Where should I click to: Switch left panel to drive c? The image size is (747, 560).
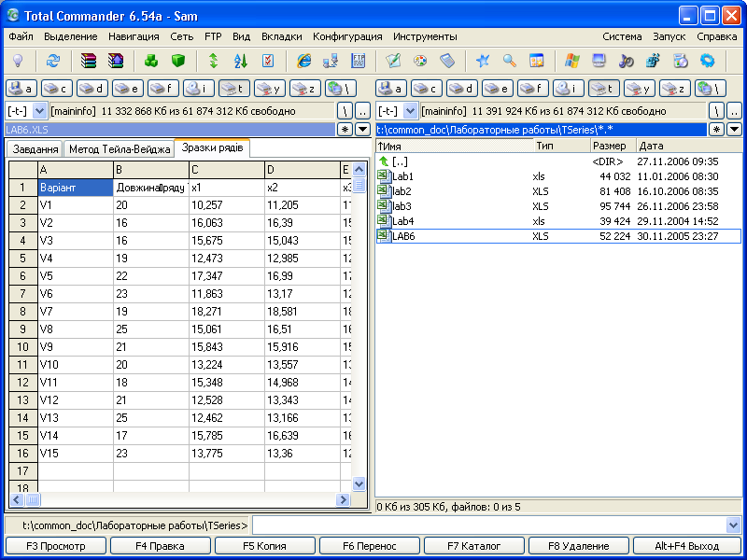click(x=57, y=89)
